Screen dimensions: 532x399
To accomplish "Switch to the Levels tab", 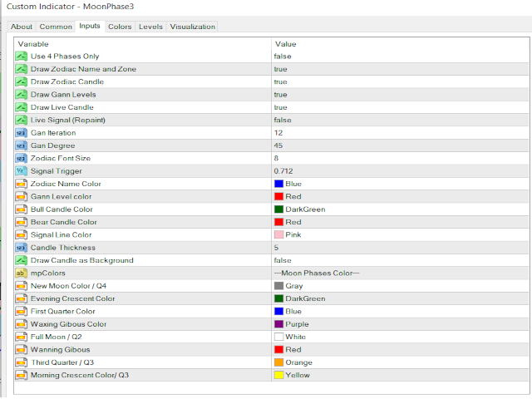I will pyautogui.click(x=150, y=27).
